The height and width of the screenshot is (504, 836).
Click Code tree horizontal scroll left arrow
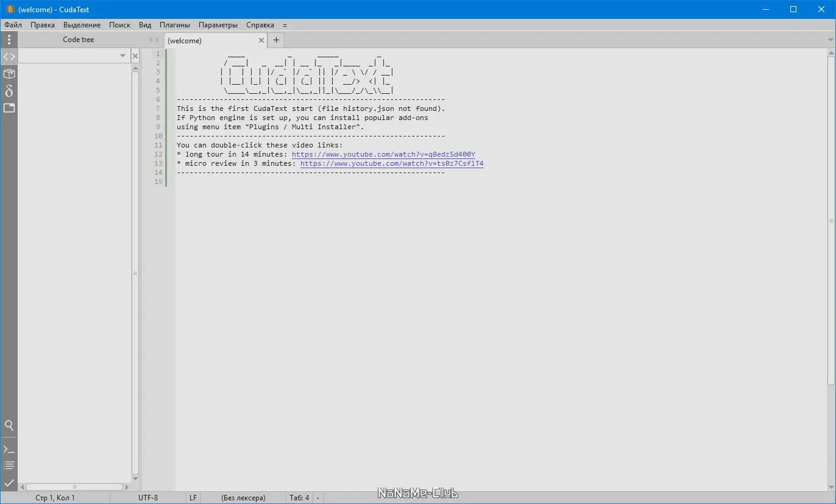(22, 487)
